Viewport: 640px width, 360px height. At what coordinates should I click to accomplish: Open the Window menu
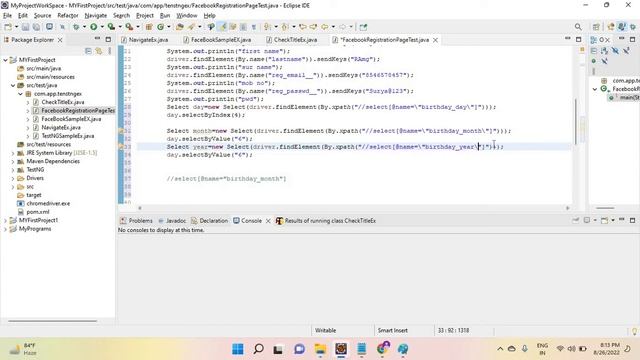[x=187, y=16]
